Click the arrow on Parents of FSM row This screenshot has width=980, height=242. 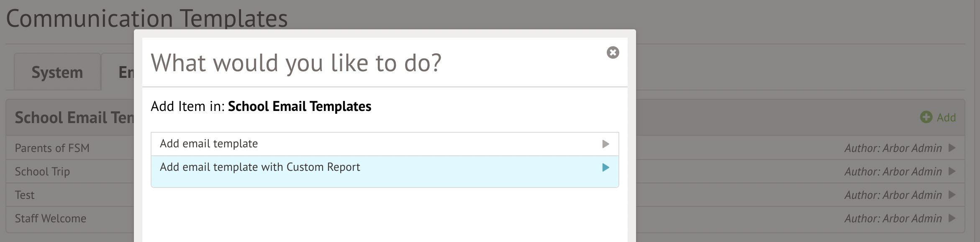(x=952, y=148)
